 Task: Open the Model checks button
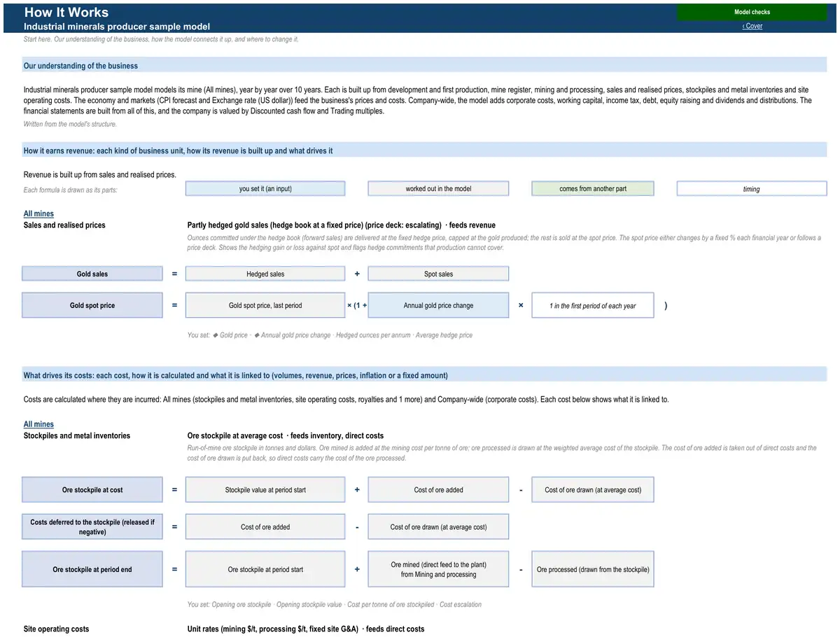tap(752, 12)
